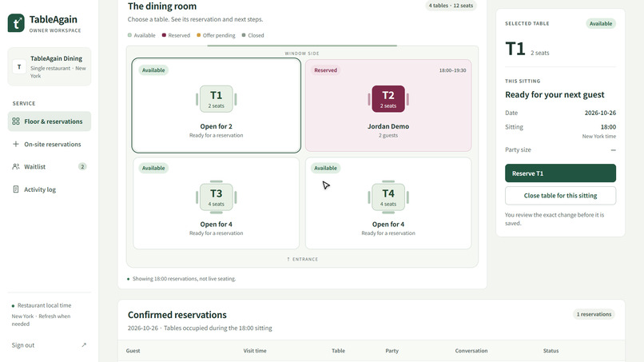
Task: Click the Waitlist count badge 2
Action: (82, 166)
